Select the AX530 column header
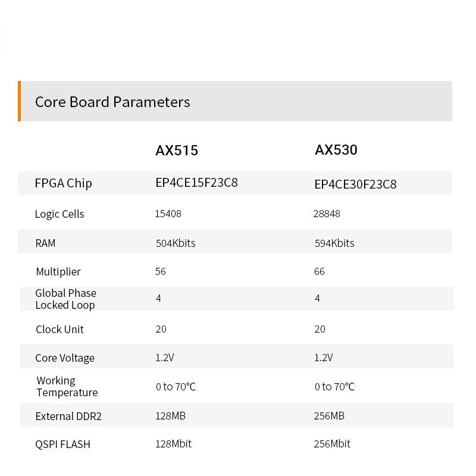Screen dimensions: 476x476 click(x=336, y=150)
